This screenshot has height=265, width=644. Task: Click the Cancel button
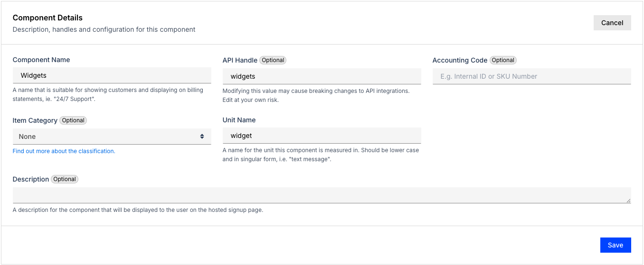click(612, 23)
